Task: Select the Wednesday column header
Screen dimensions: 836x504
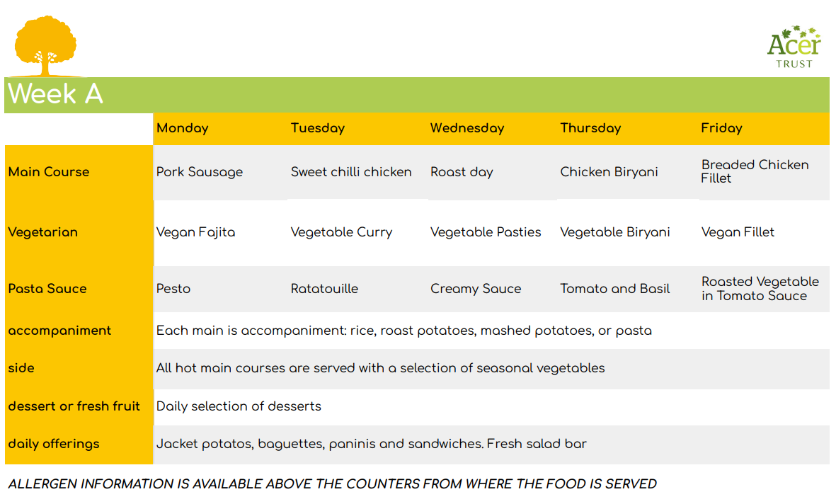Action: [467, 128]
